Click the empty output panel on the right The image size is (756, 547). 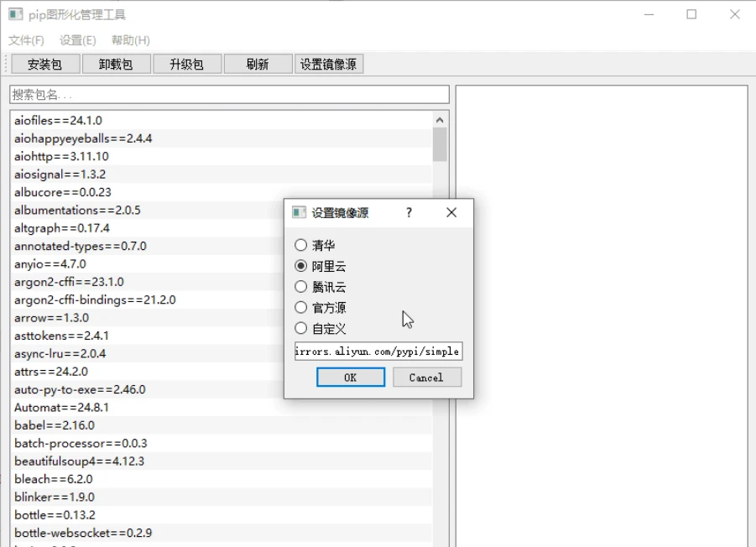pyautogui.click(x=602, y=315)
